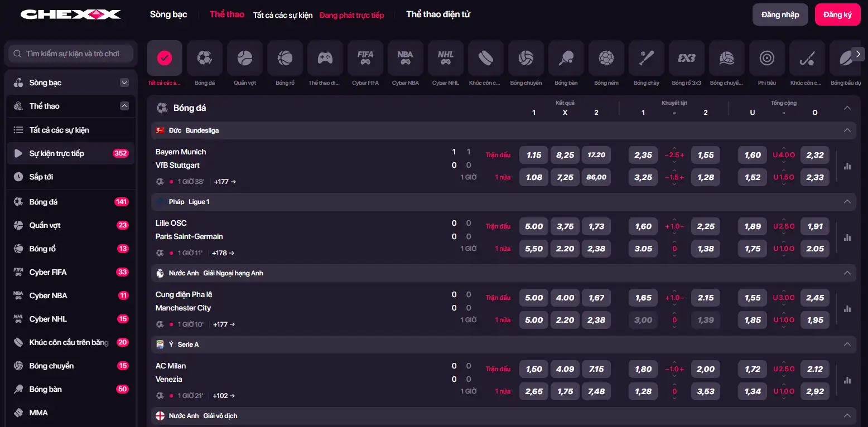Screen dimensions: 868x427
Task: Go to Đang phát trực tiếp tab
Action: pyautogui.click(x=352, y=15)
